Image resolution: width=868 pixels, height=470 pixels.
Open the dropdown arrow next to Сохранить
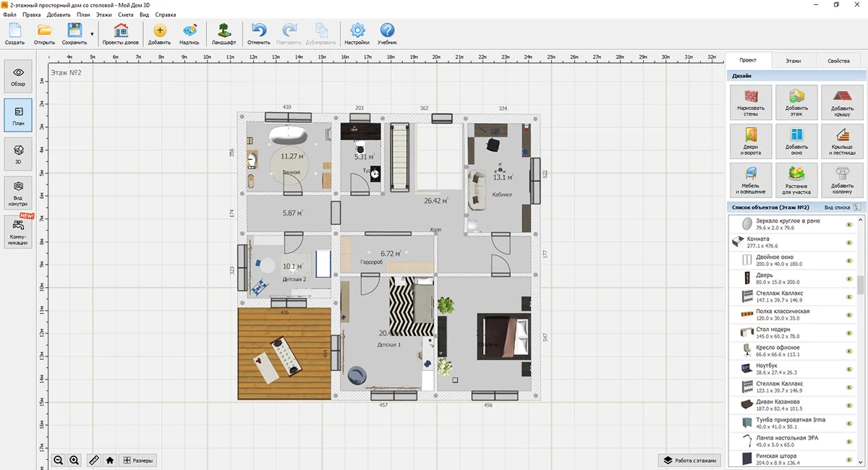pyautogui.click(x=93, y=34)
